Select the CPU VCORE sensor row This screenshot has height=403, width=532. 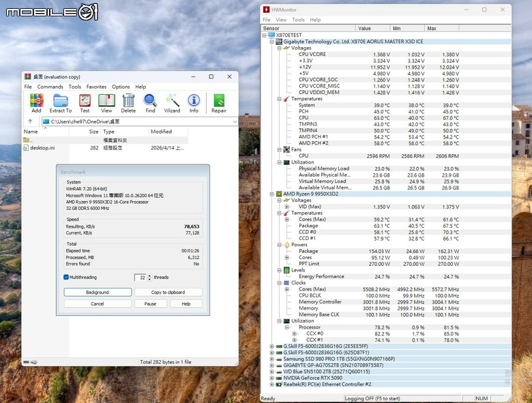379,55
